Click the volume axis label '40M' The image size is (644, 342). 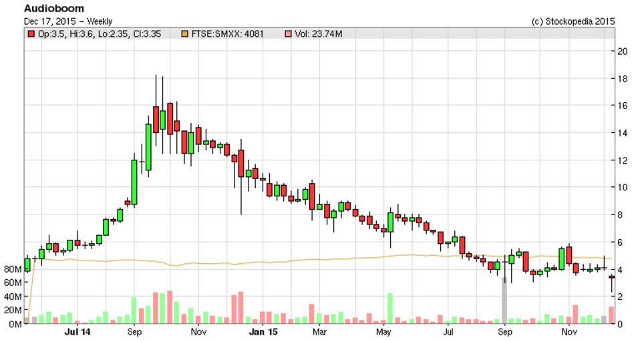click(12, 297)
